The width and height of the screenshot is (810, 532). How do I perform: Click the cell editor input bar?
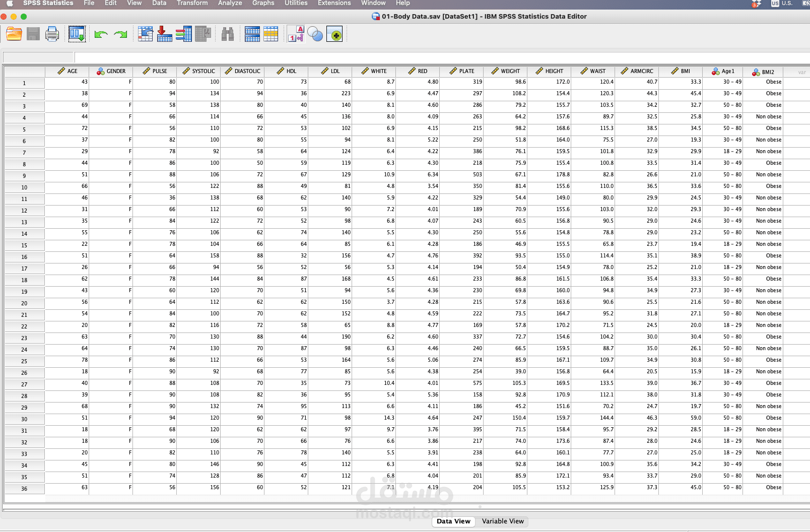coord(442,57)
